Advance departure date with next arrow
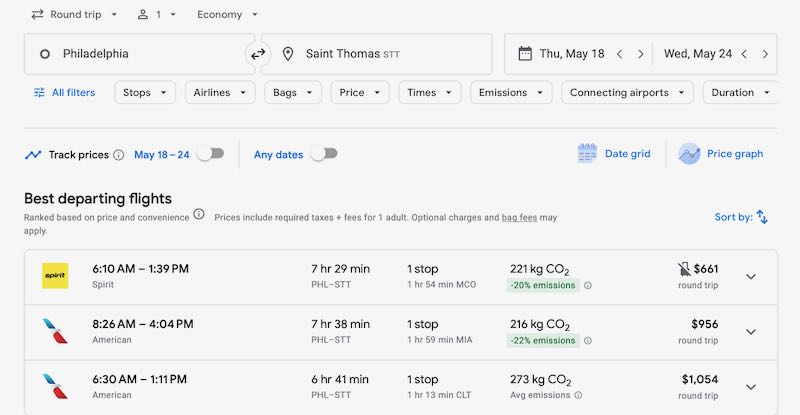Image resolution: width=800 pixels, height=415 pixels. point(640,54)
